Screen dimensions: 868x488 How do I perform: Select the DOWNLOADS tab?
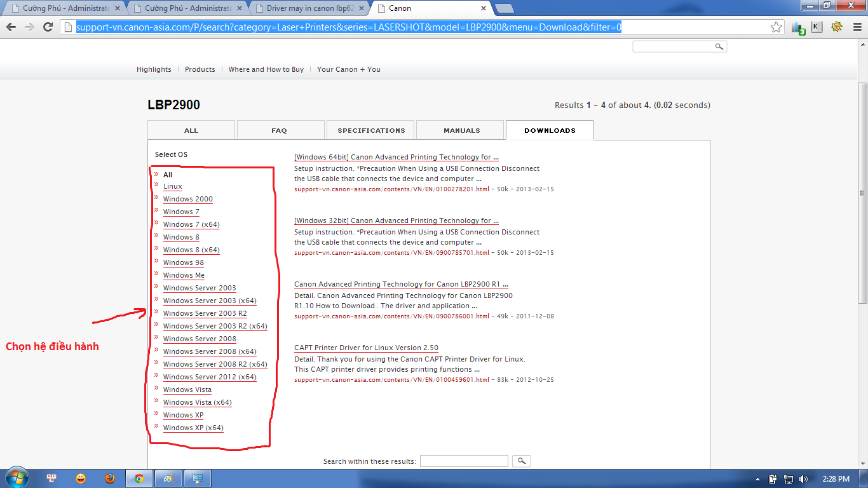pos(550,130)
